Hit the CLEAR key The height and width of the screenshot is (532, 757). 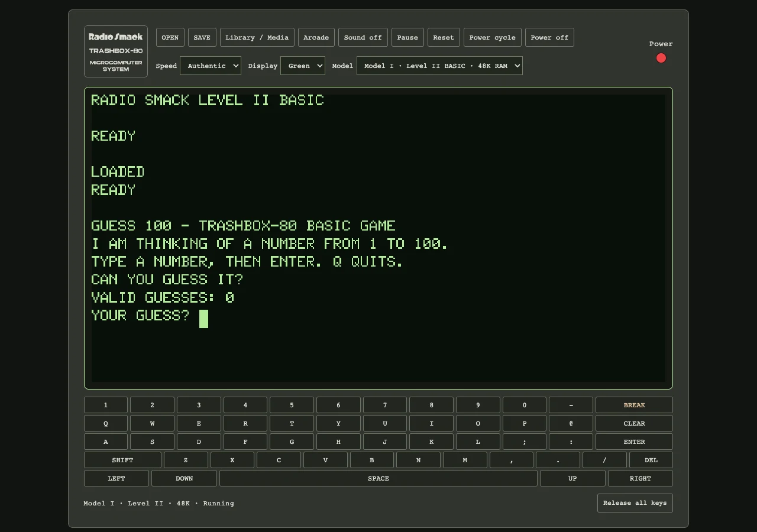(x=634, y=423)
